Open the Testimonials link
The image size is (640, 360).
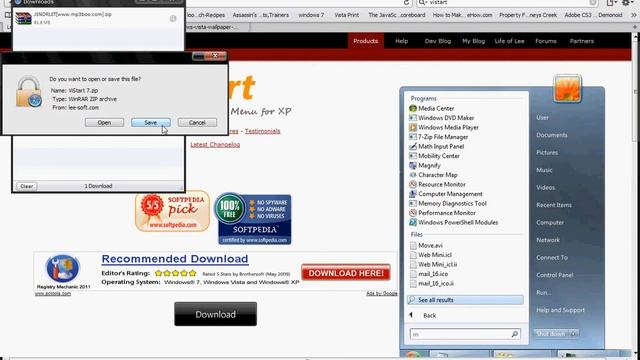click(x=262, y=131)
